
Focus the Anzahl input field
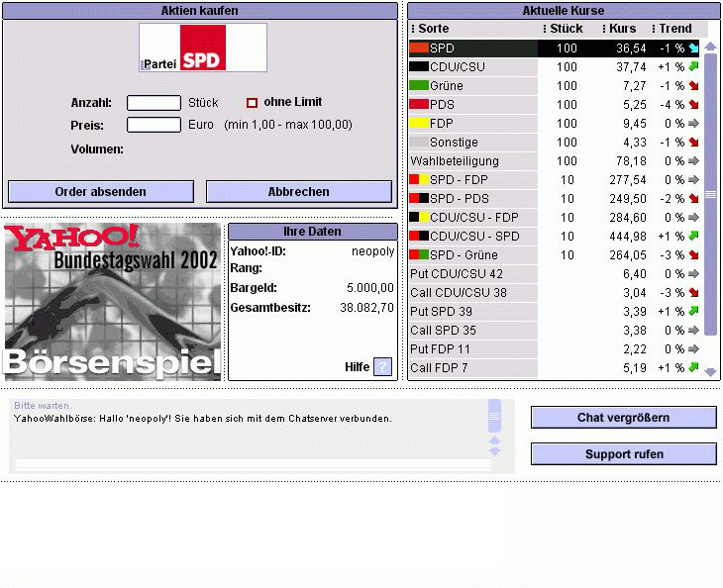154,102
